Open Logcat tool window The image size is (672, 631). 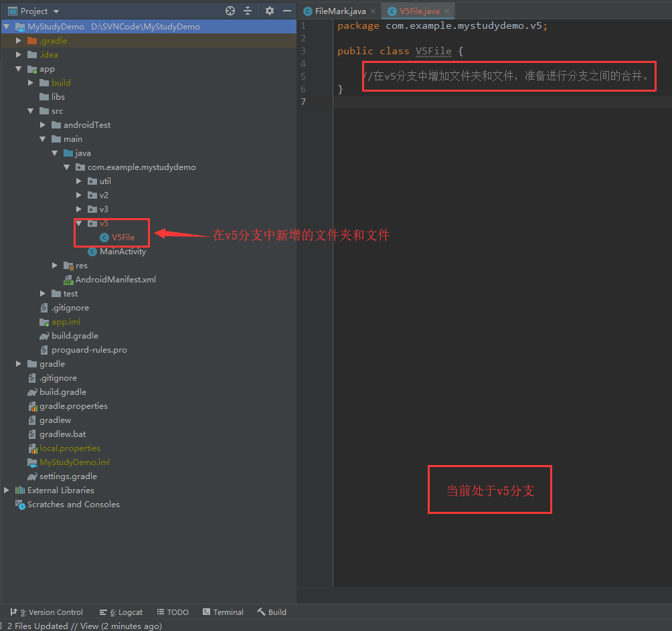coord(121,612)
